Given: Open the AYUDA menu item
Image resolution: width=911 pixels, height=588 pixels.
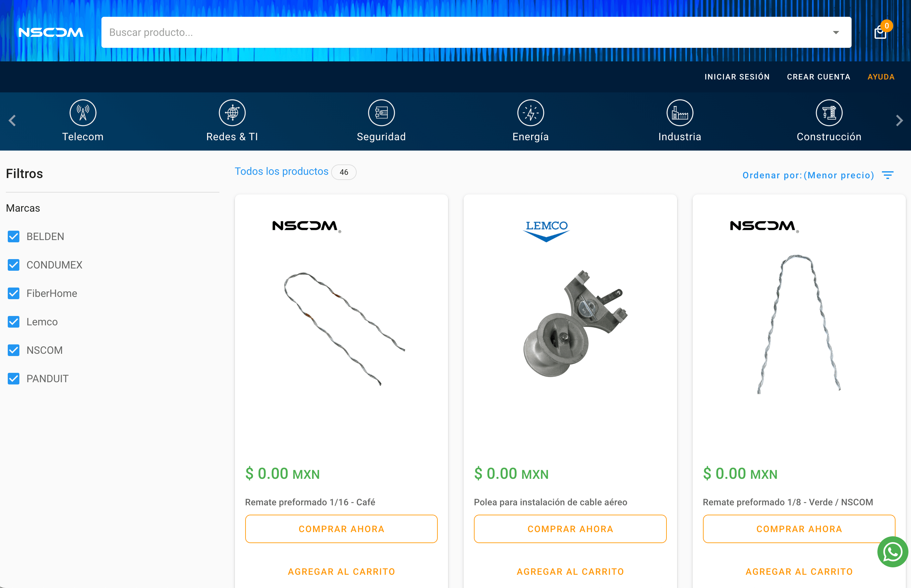Looking at the screenshot, I should point(881,77).
